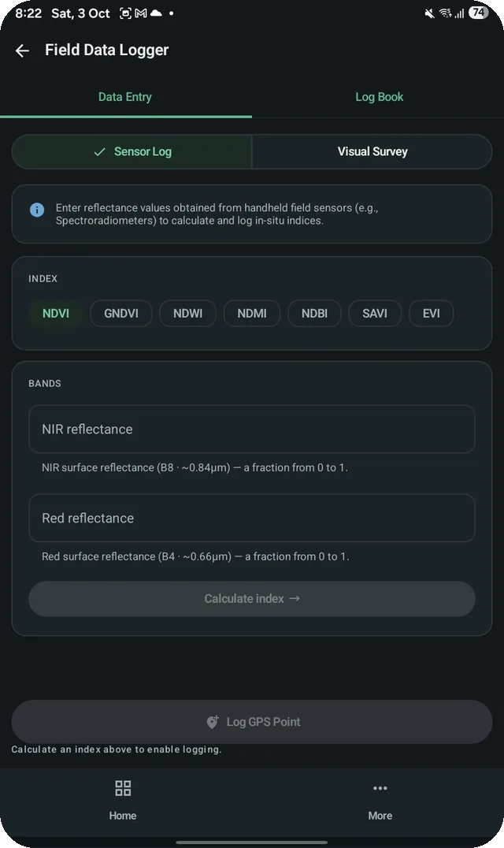The image size is (504, 848).
Task: Click the Sensor Log checkmark icon
Action: tap(99, 152)
